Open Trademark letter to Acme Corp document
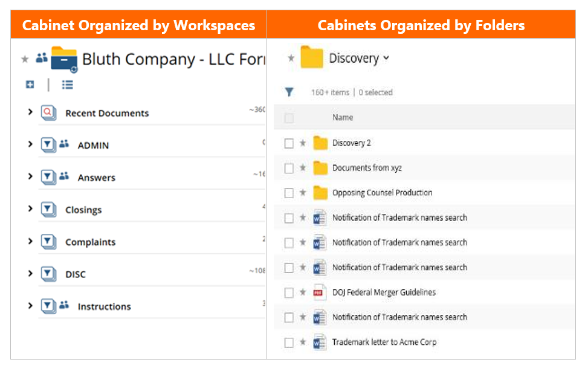 point(384,342)
